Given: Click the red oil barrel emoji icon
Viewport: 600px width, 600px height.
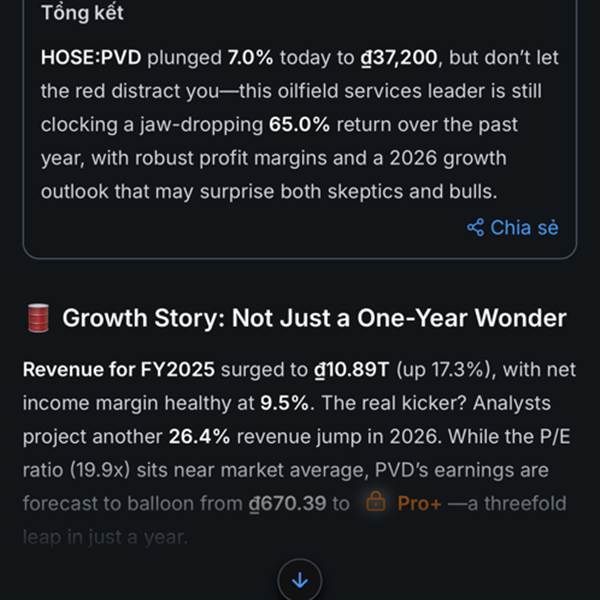Looking at the screenshot, I should [38, 318].
